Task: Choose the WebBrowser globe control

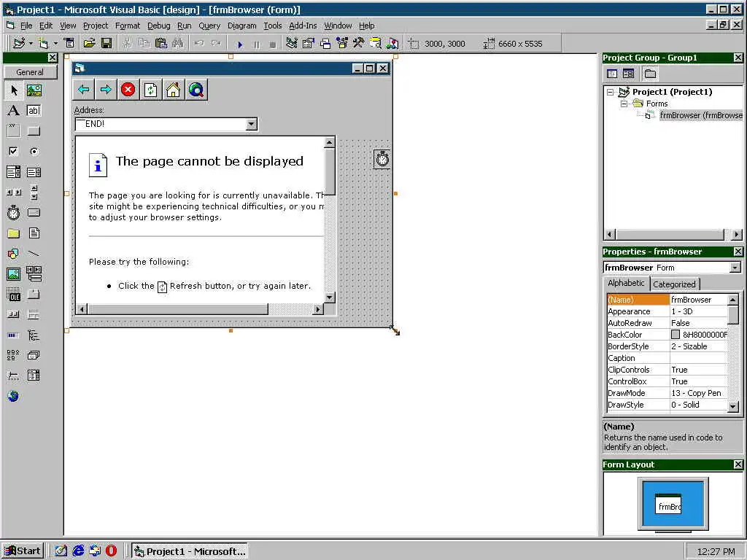Action: pos(13,396)
